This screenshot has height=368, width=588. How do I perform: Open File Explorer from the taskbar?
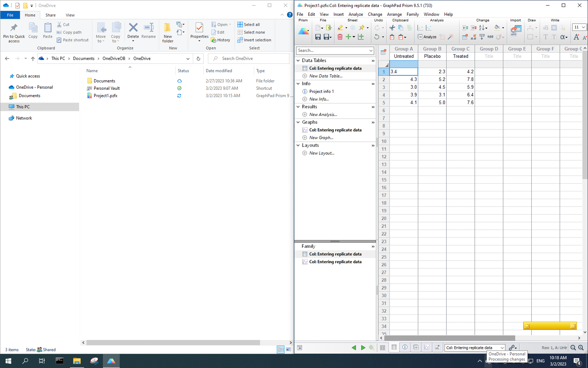tap(77, 361)
